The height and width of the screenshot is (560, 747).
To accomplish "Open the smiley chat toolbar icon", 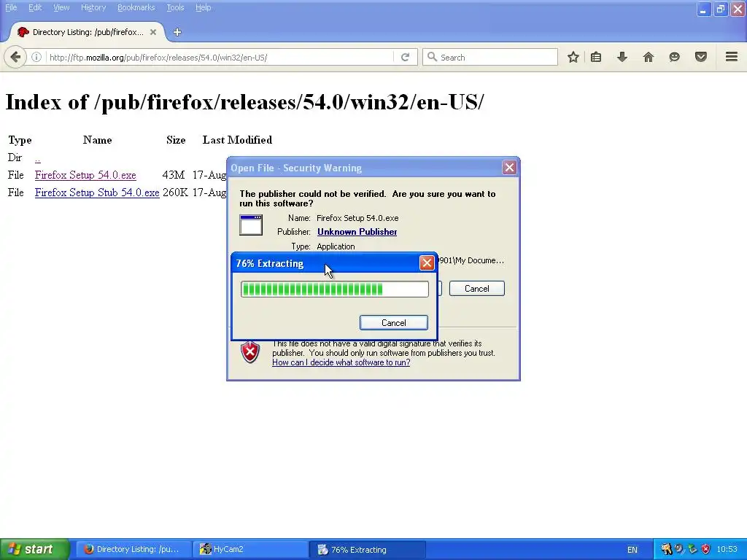I will point(674,57).
